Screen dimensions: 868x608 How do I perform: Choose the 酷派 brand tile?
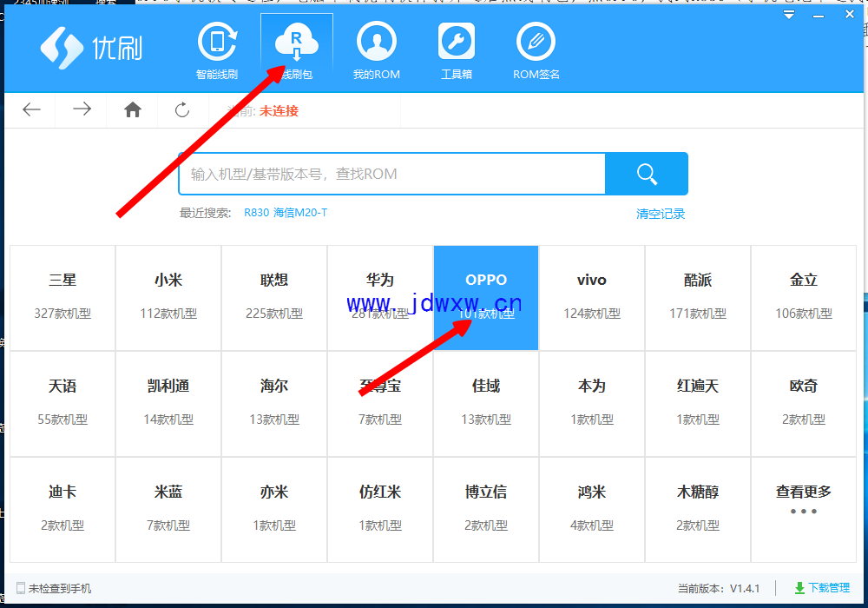(x=698, y=298)
